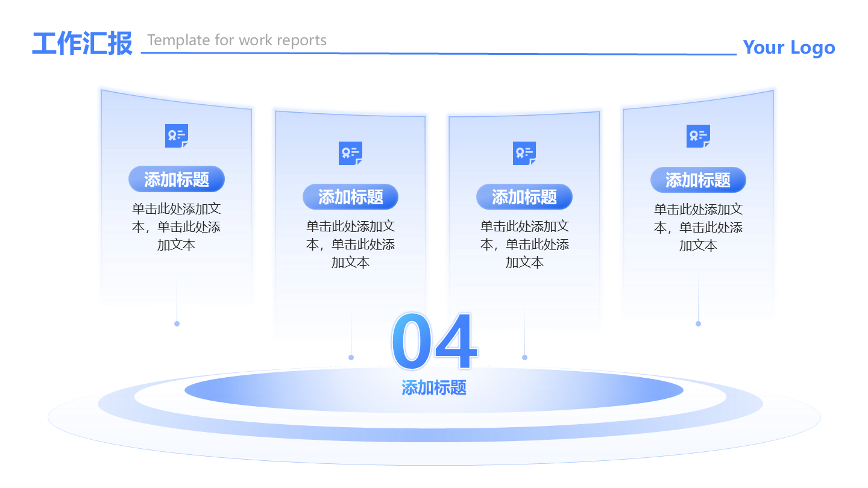868x488 pixels.
Task: Select the certificate icon in the rightmost panel
Action: [x=698, y=136]
